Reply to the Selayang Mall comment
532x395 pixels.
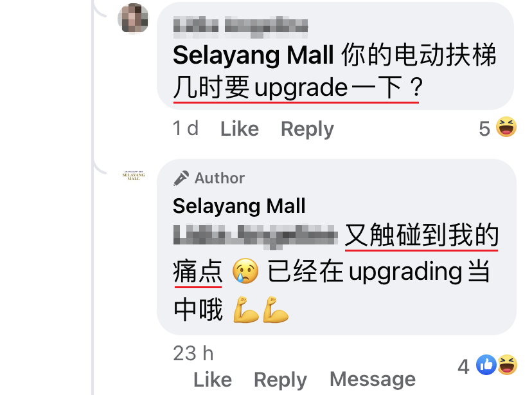[x=280, y=380]
